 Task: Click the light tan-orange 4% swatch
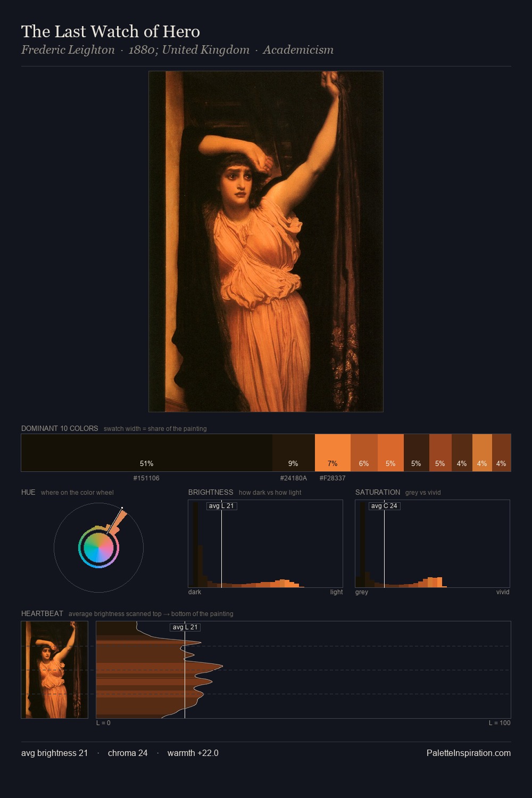pyautogui.click(x=482, y=453)
